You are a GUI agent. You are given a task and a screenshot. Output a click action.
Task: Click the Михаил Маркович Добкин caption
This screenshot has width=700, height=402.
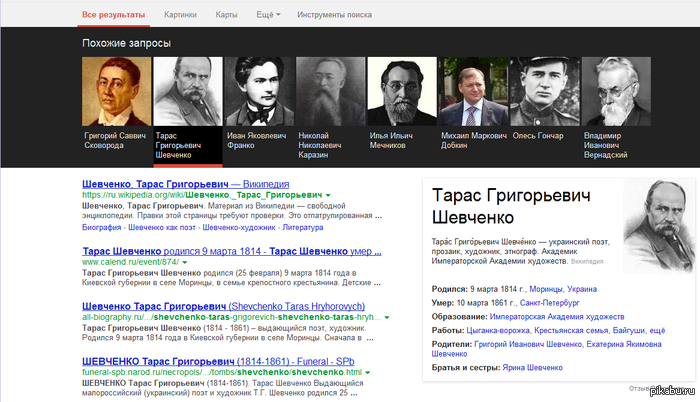[x=474, y=140]
